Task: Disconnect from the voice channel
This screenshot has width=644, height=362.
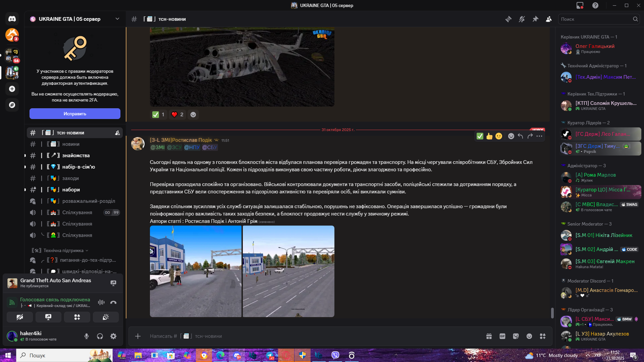Action: coord(113,302)
